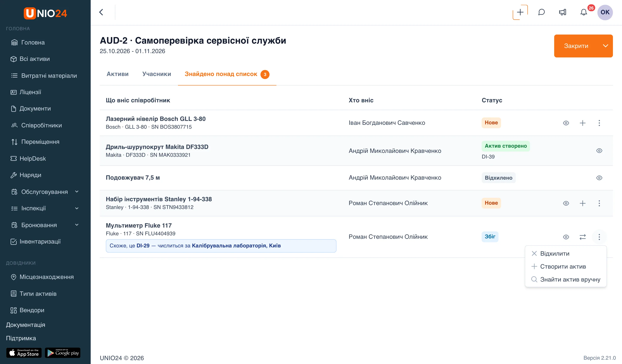The height and width of the screenshot is (364, 622).
Task: Open the Підтримка link
Action: [21, 338]
